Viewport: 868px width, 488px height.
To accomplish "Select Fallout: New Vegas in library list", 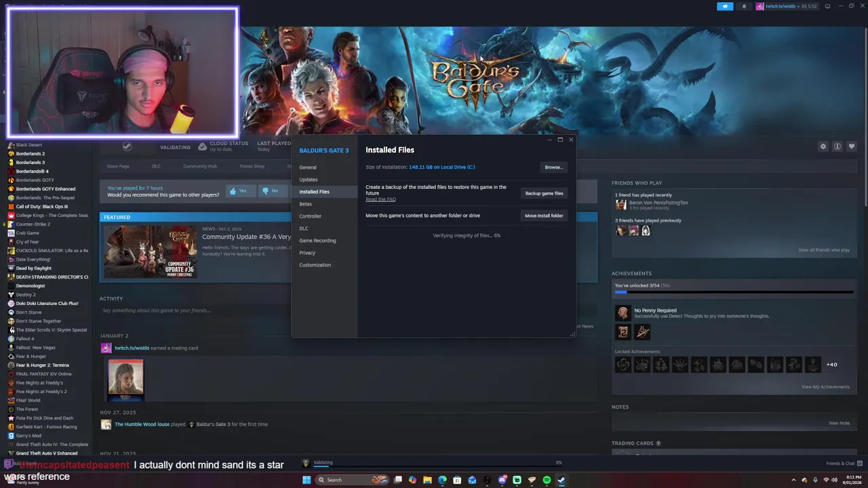I will coord(36,348).
